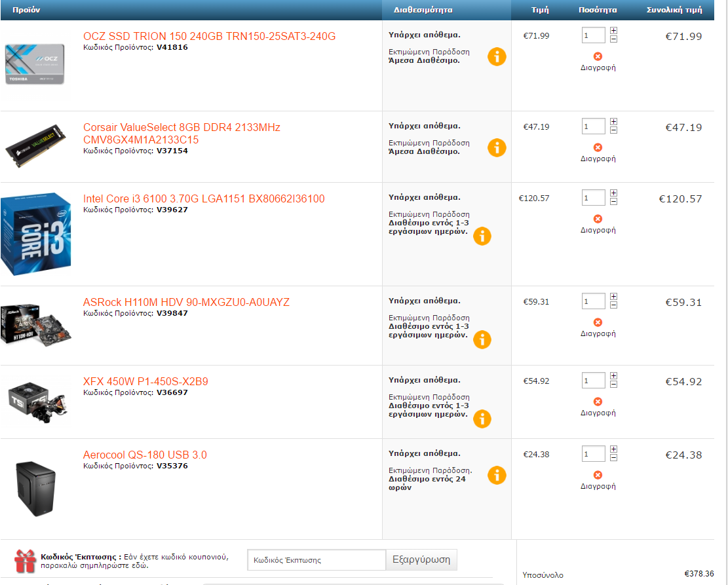Open OCZ SSD TRION 150 240GB product link
728x585 pixels.
tap(209, 36)
